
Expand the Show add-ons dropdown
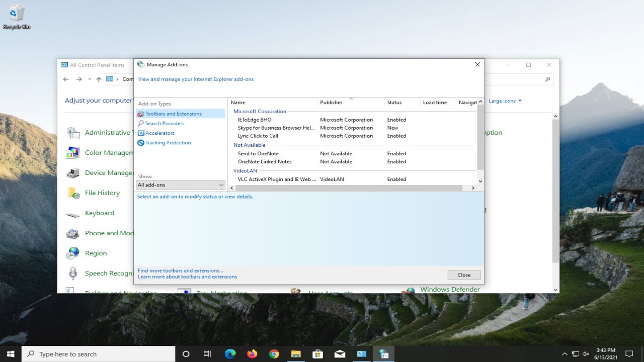coord(181,185)
